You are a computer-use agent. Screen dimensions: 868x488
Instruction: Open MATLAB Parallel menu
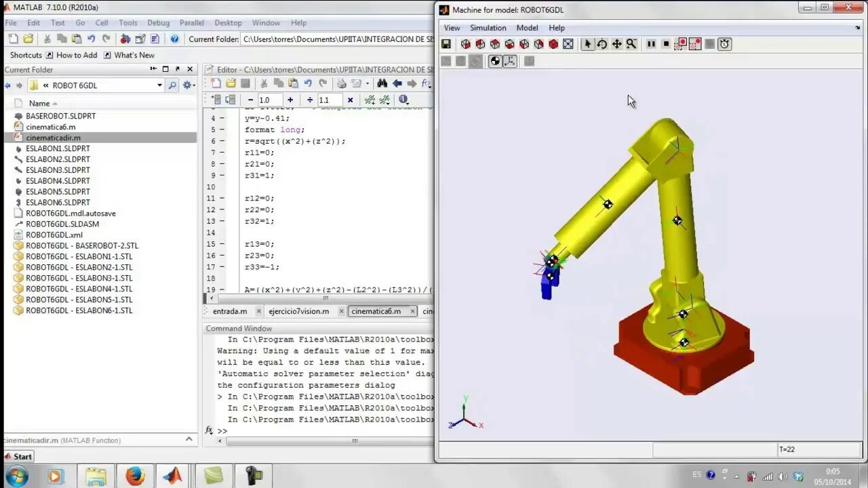(x=192, y=22)
